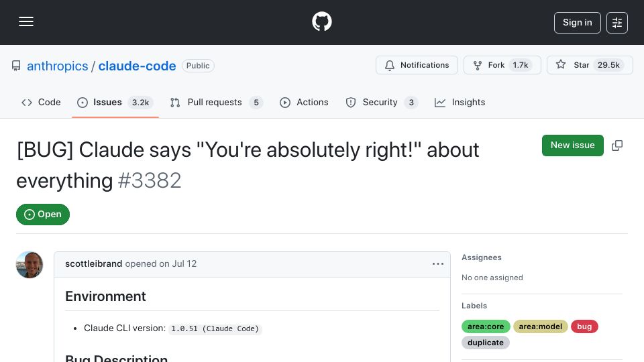This screenshot has height=362, width=644.
Task: Open the Pull requests tab
Action: click(x=217, y=102)
